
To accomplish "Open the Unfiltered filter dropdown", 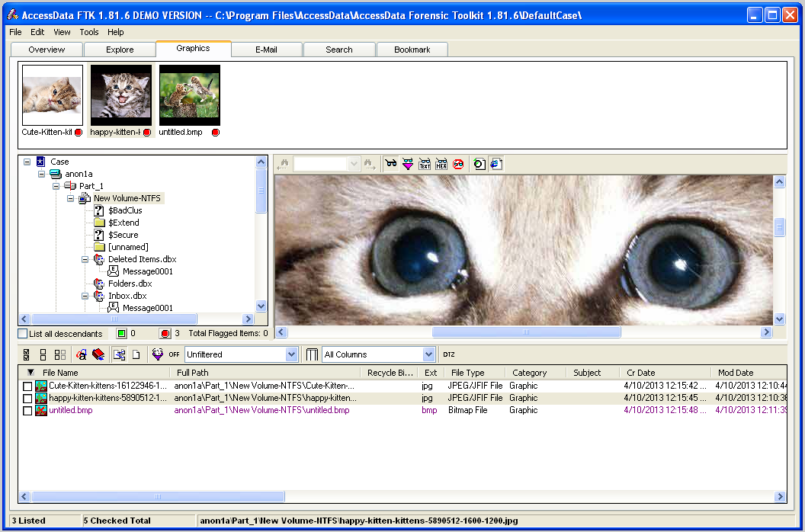I will 292,354.
